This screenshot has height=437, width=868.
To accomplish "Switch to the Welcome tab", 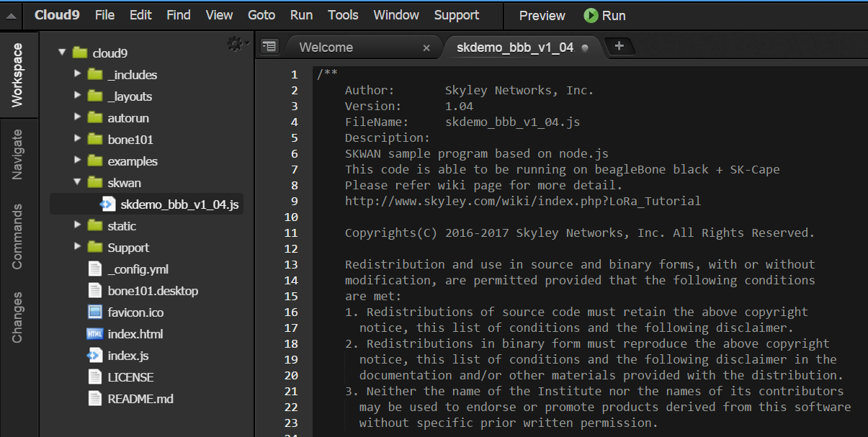I will pos(326,48).
